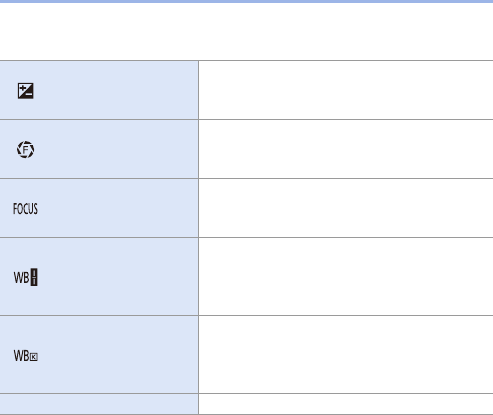
Task: Click the WB letters before the K symbol
Action: [21, 356]
